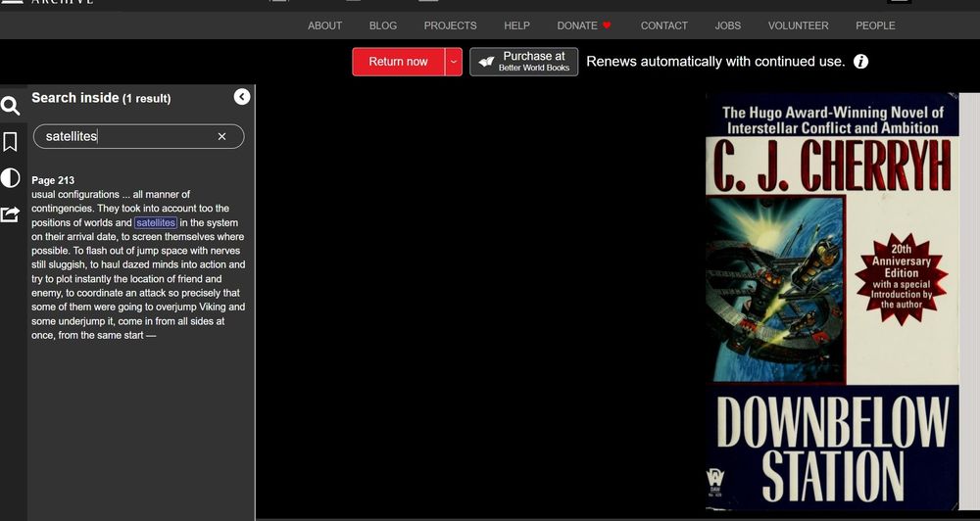Open the lending info icon
This screenshot has height=521, width=980.
click(x=860, y=62)
